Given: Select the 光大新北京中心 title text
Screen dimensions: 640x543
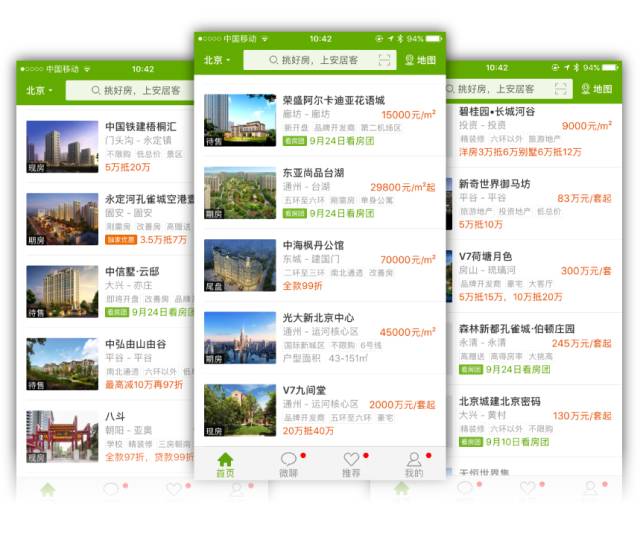Looking at the screenshot, I should (318, 318).
